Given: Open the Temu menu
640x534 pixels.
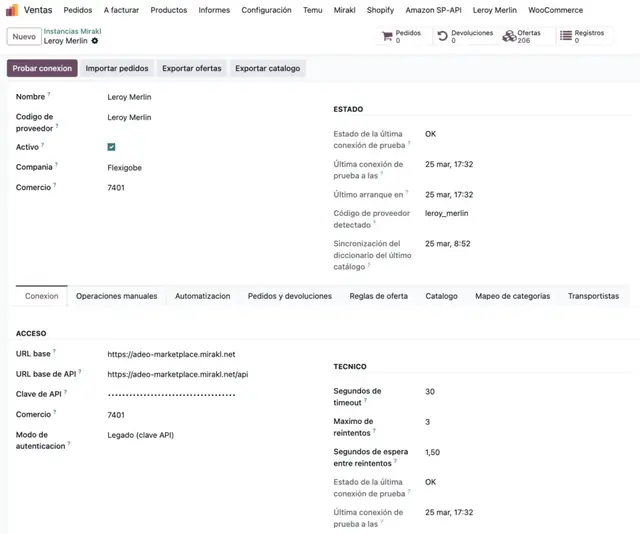Looking at the screenshot, I should tap(313, 10).
